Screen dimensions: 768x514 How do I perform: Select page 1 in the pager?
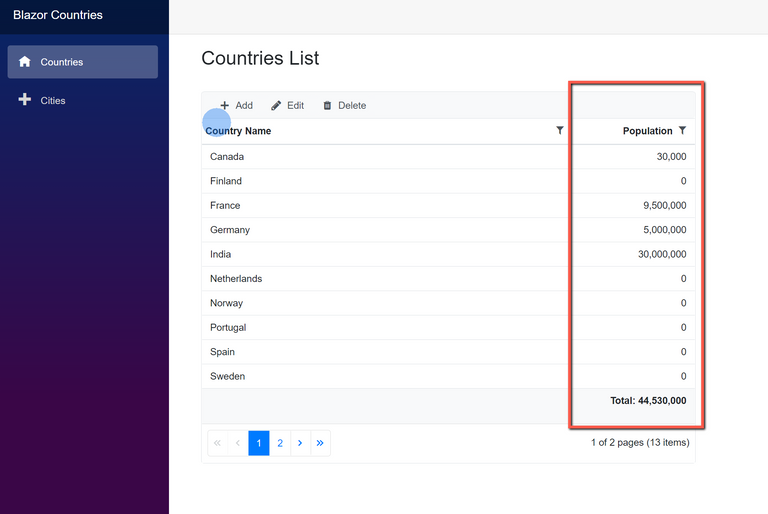[x=258, y=443]
